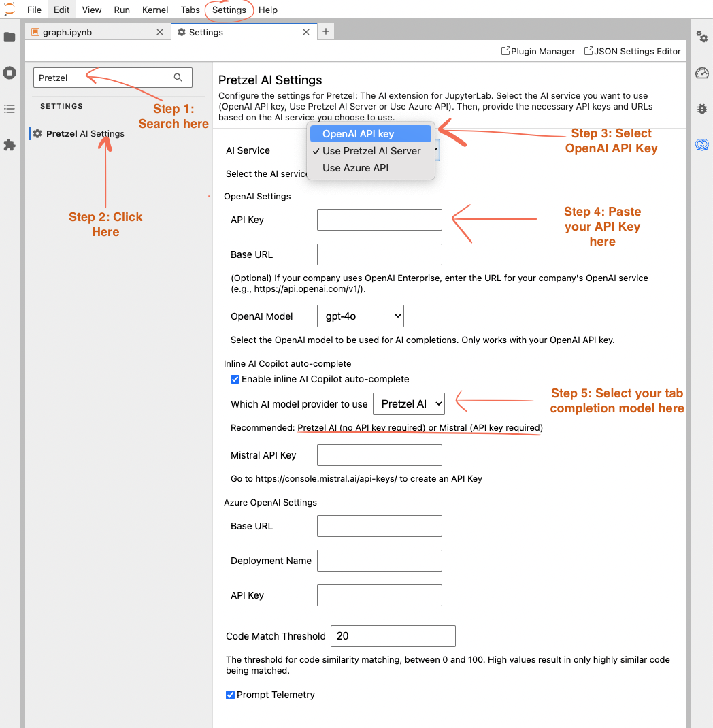Close the graph.ipynb tab
Viewport: 713px width, 728px height.
(x=160, y=32)
